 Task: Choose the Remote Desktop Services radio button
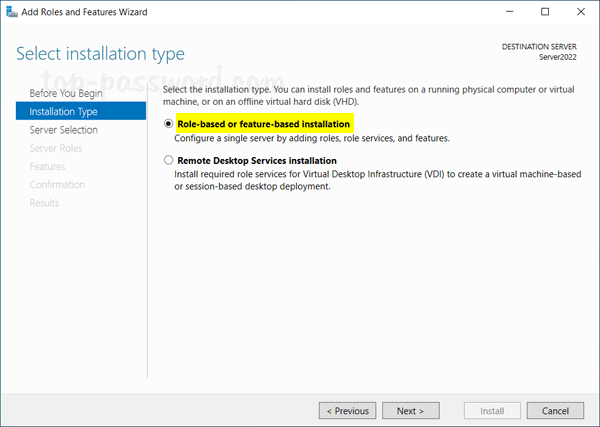[168, 160]
